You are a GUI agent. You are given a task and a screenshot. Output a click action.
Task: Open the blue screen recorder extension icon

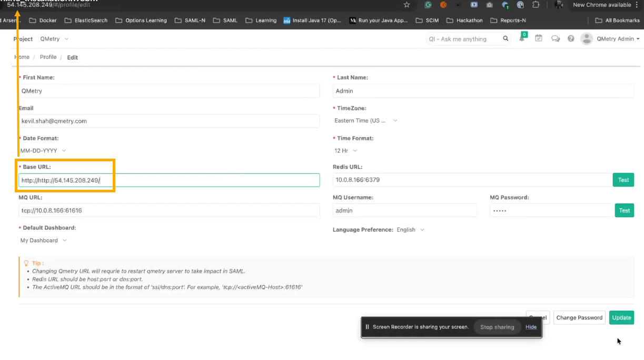[474, 5]
